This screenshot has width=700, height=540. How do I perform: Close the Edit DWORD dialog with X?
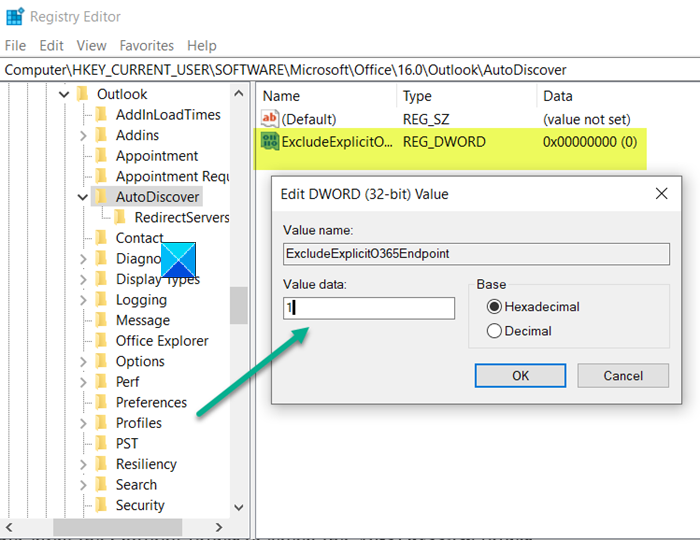pos(662,193)
